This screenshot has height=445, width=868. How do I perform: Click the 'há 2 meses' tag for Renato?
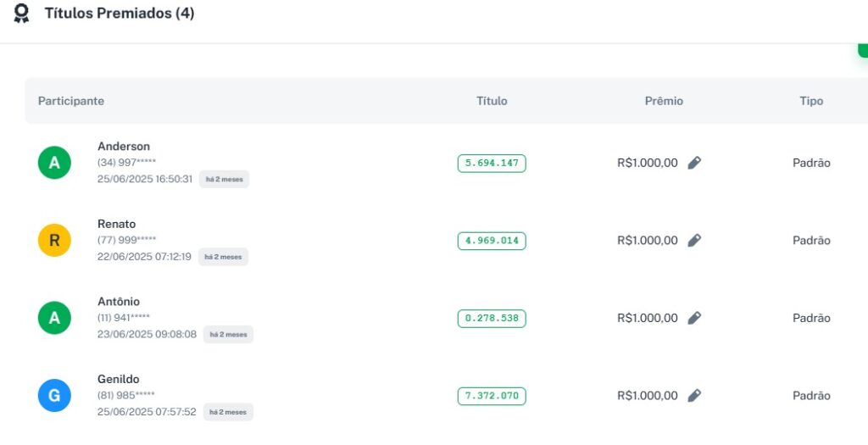(x=224, y=257)
